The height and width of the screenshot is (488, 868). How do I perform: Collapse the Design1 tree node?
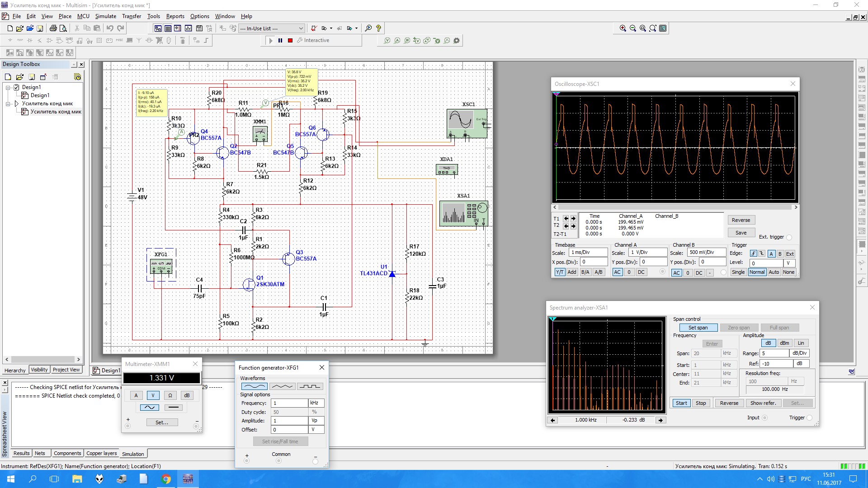point(8,87)
